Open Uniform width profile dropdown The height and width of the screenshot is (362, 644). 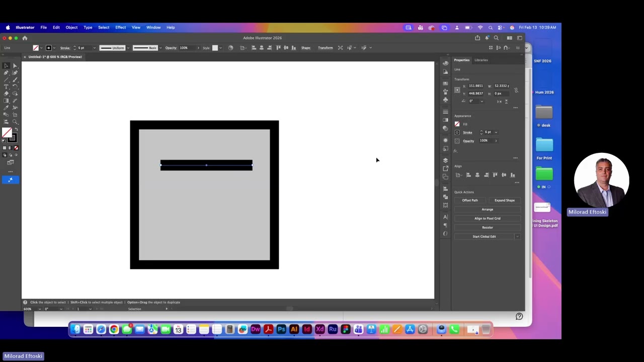pos(128,48)
